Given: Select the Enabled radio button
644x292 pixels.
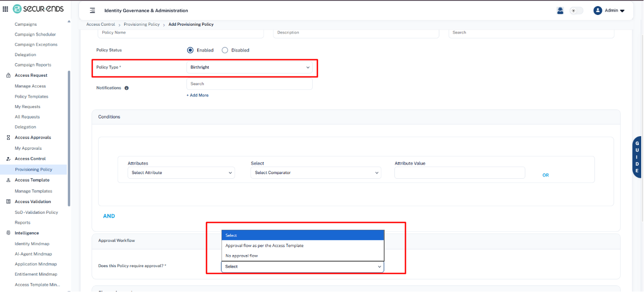Looking at the screenshot, I should pos(190,50).
